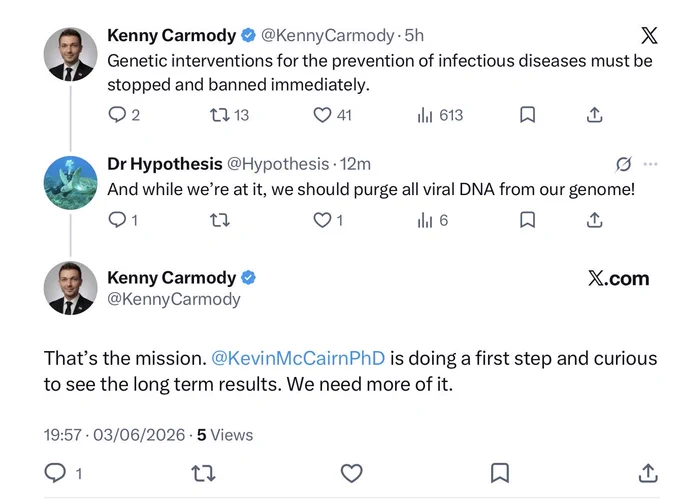Share the genetic interventions tweet

595,115
